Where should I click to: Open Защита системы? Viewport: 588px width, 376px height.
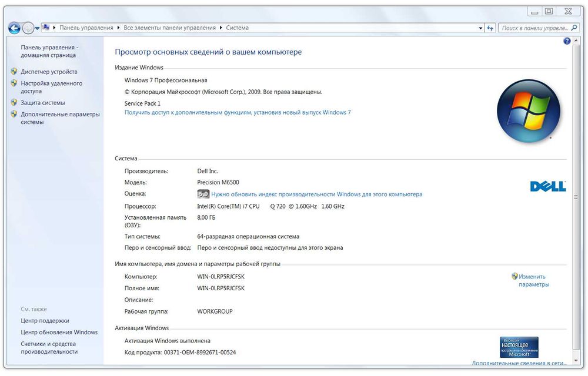43,103
